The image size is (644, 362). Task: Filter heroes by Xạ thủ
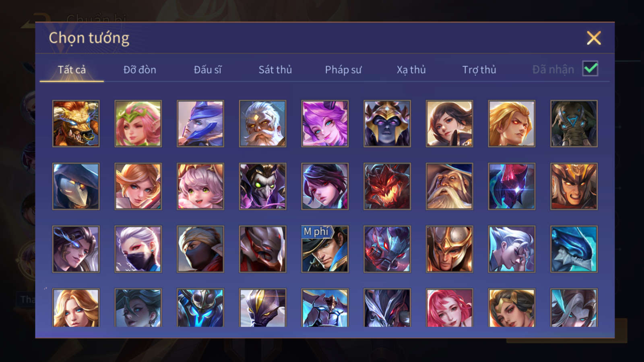point(411,70)
